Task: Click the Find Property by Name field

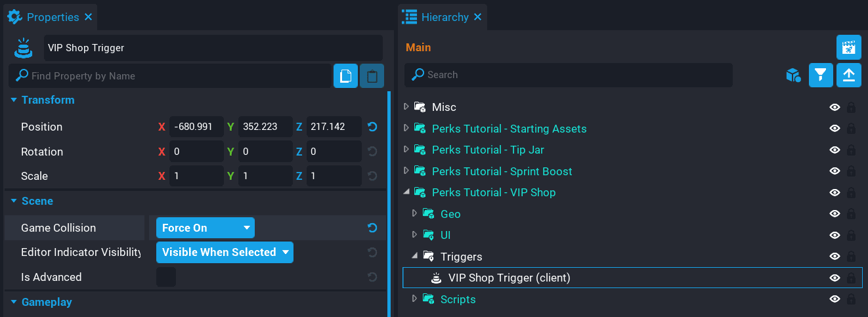Action: pos(174,75)
